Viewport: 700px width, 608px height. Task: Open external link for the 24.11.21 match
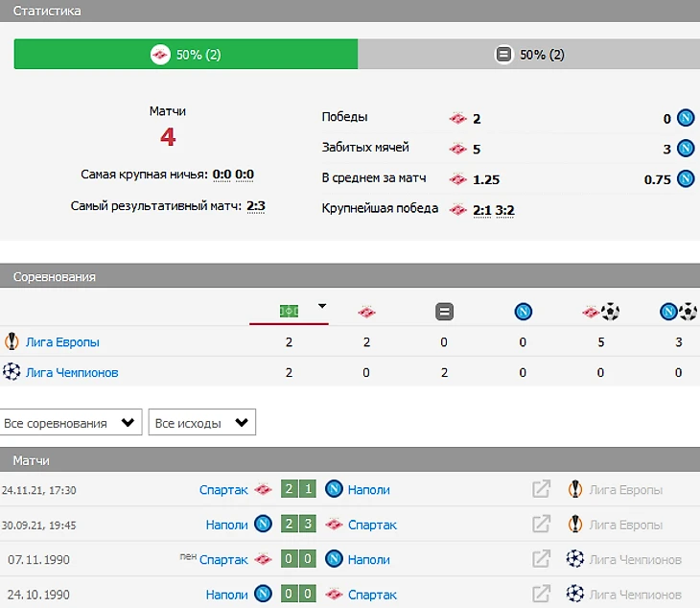(541, 490)
